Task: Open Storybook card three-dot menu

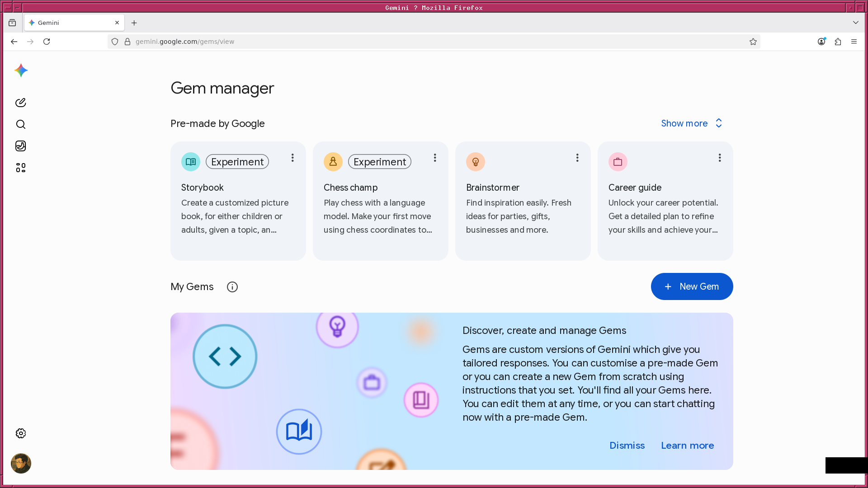Action: click(x=292, y=158)
